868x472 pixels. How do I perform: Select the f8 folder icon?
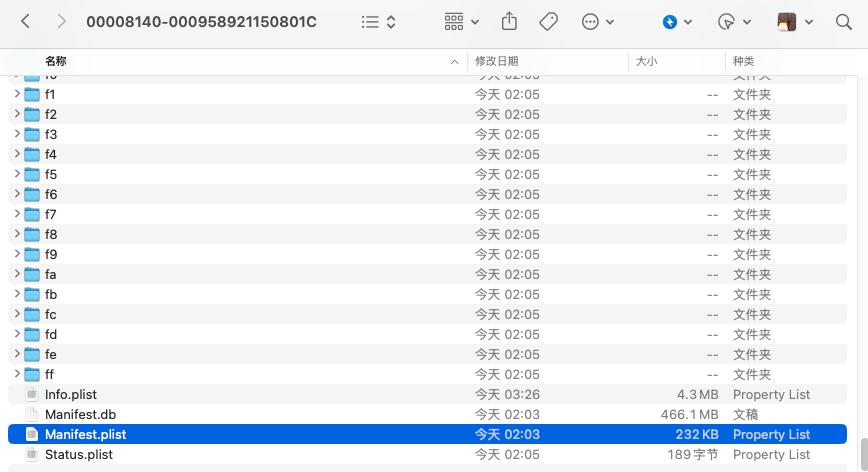pyautogui.click(x=32, y=235)
